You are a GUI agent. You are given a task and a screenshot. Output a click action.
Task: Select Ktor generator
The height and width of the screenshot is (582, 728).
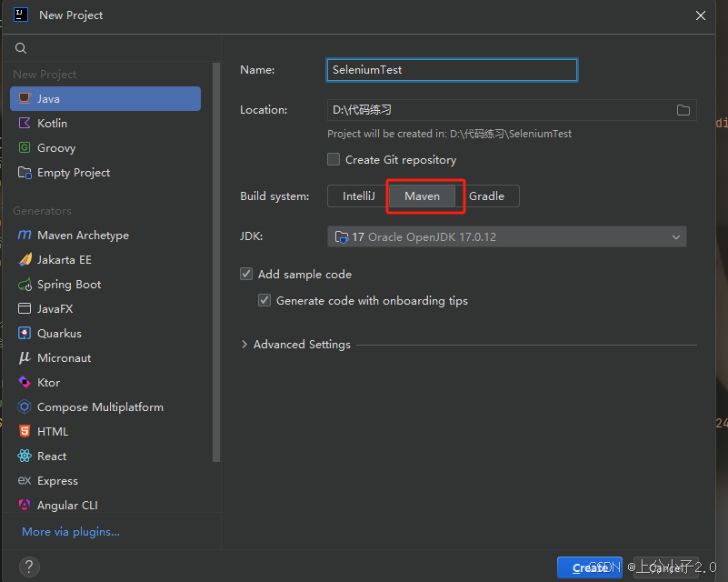point(105,383)
